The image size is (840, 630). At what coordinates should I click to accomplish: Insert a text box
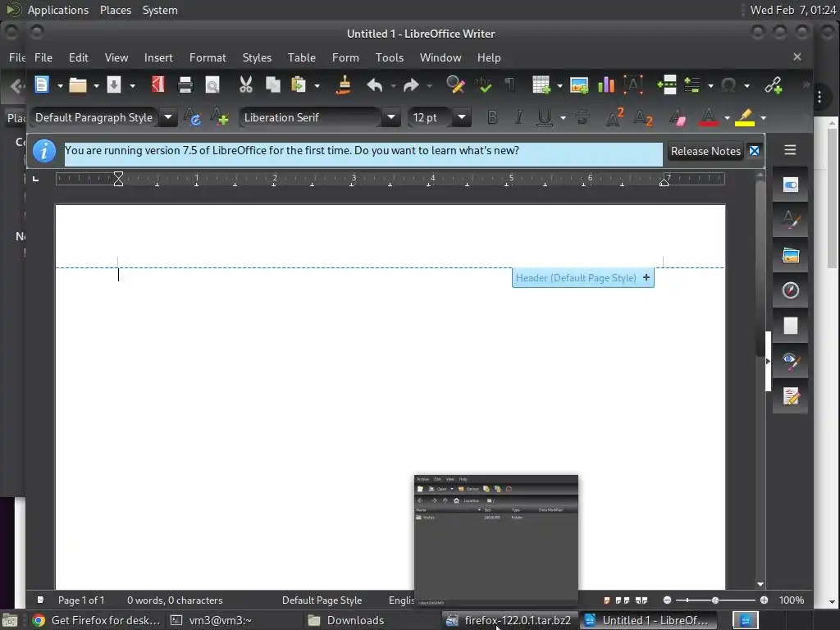coord(633,84)
